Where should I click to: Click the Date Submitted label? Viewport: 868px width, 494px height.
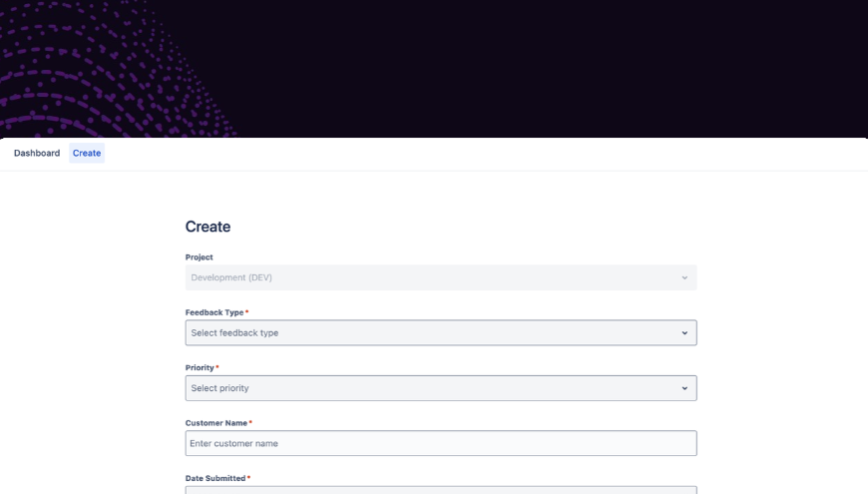tap(216, 478)
